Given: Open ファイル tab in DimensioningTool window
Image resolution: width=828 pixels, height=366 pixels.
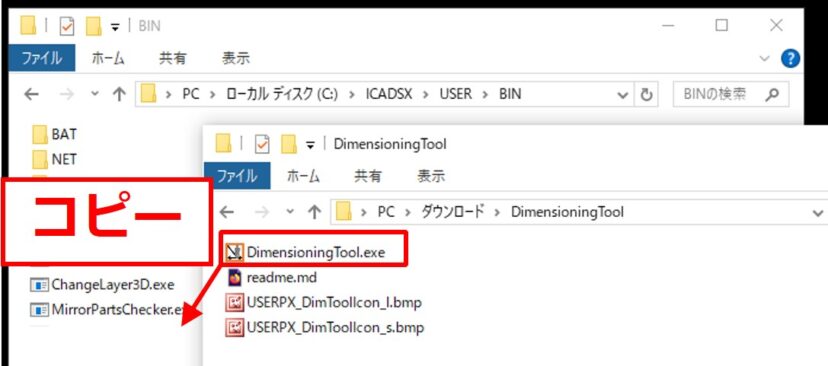Looking at the screenshot, I should [237, 176].
